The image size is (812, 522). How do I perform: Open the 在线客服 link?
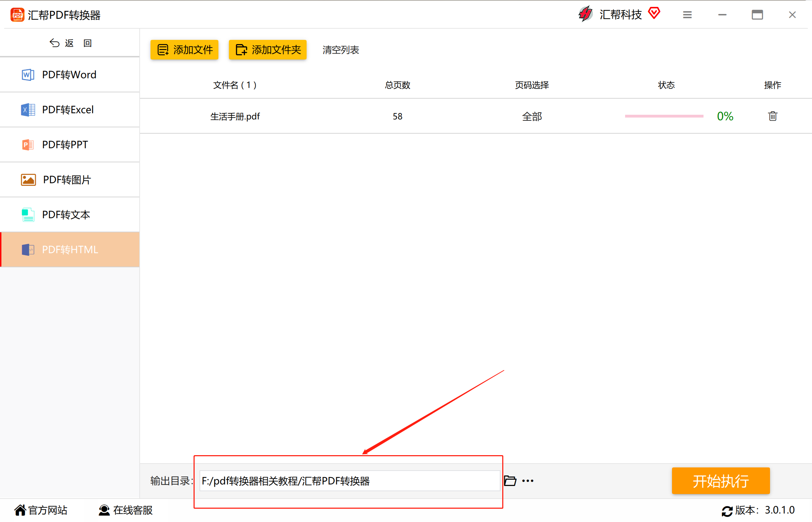[x=126, y=510]
